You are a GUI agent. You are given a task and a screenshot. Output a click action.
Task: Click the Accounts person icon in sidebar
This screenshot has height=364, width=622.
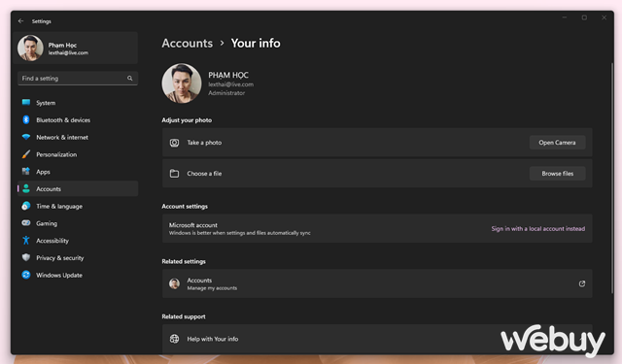(x=26, y=188)
